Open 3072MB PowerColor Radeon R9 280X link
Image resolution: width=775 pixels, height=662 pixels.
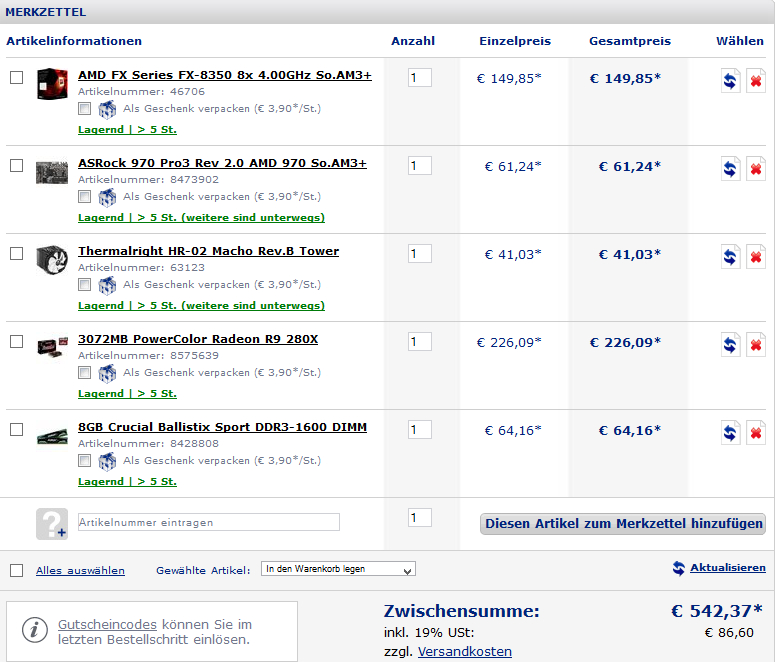point(198,339)
